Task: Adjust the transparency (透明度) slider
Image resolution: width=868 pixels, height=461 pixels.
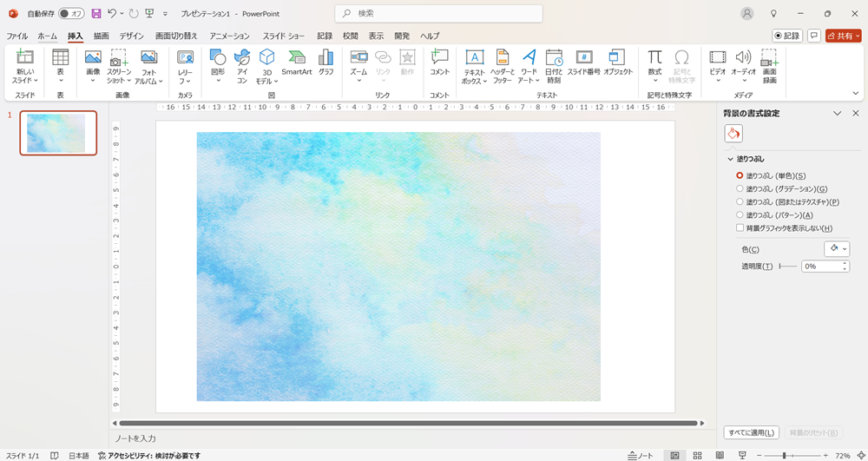Action: [x=787, y=267]
